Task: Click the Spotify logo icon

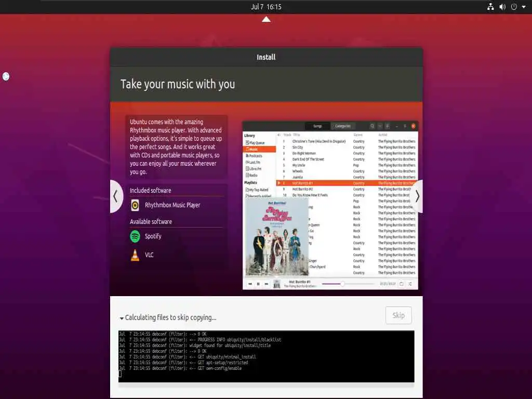Action: tap(135, 236)
